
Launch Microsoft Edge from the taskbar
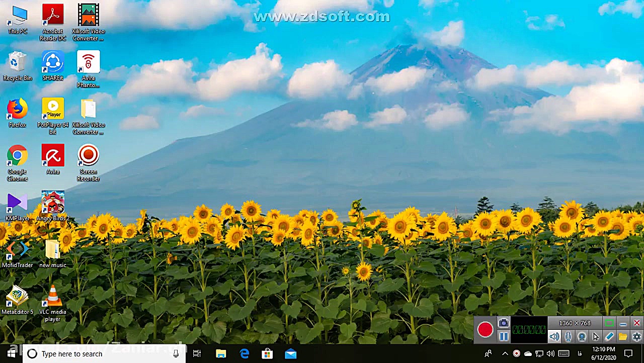245,354
